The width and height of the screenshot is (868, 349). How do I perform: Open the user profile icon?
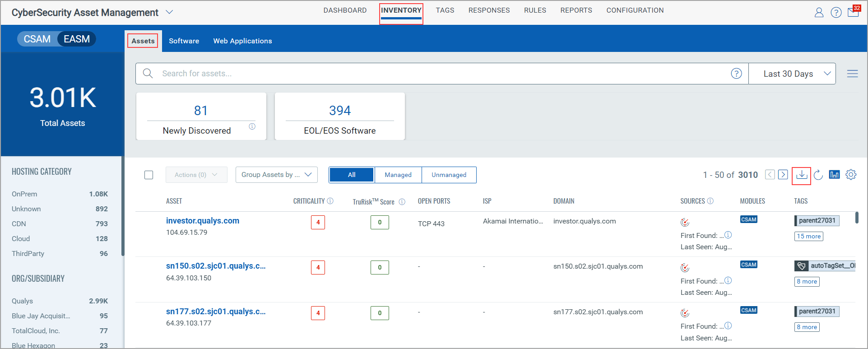click(x=819, y=12)
